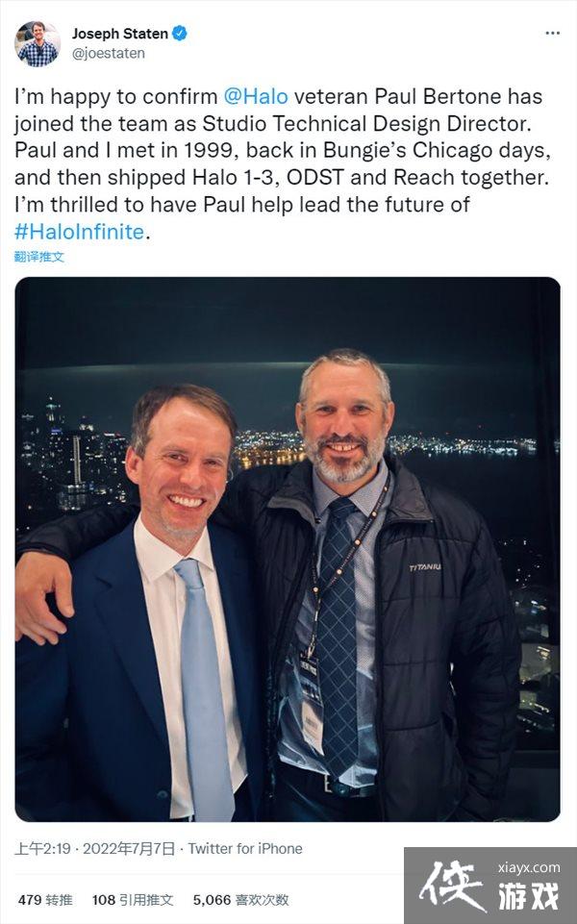This screenshot has width=577, height=924.
Task: Open the #HaloInfinite hashtag
Action: [x=79, y=232]
